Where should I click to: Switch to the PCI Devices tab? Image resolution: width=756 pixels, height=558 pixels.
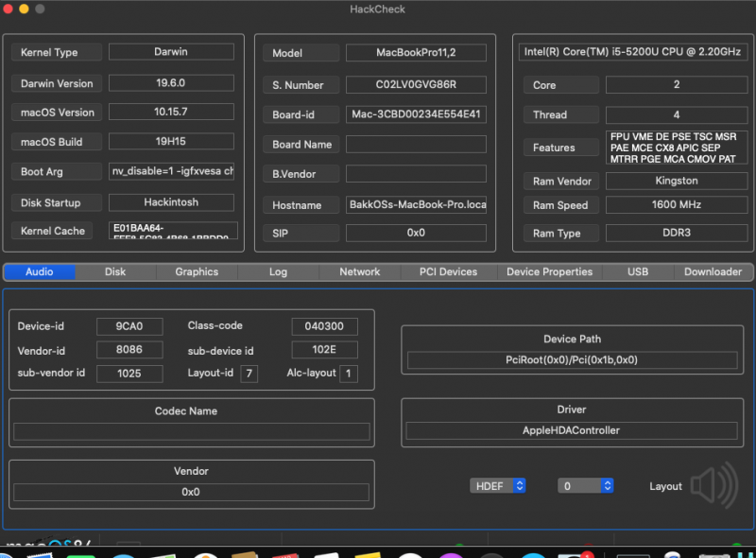tap(448, 271)
